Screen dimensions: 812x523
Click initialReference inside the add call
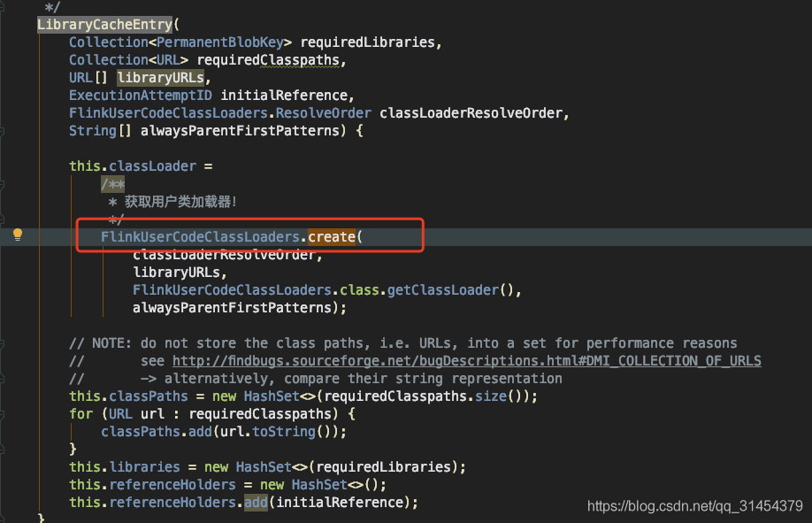coord(339,503)
